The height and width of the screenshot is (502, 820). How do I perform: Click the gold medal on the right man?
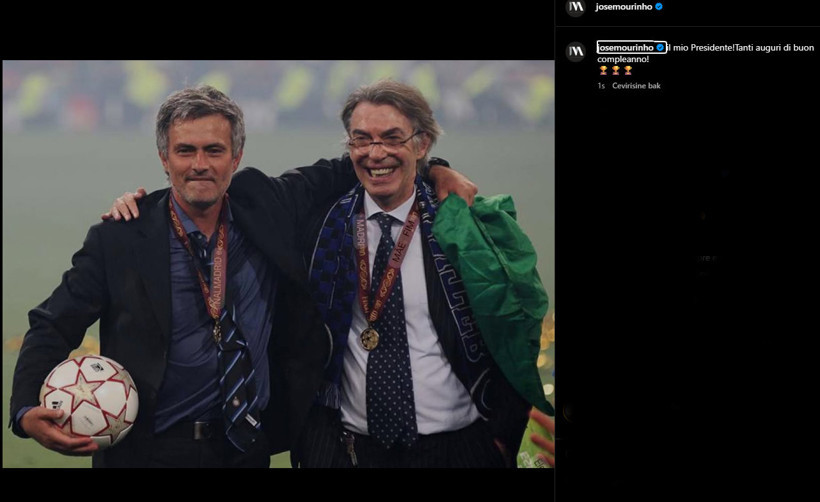pos(370,338)
